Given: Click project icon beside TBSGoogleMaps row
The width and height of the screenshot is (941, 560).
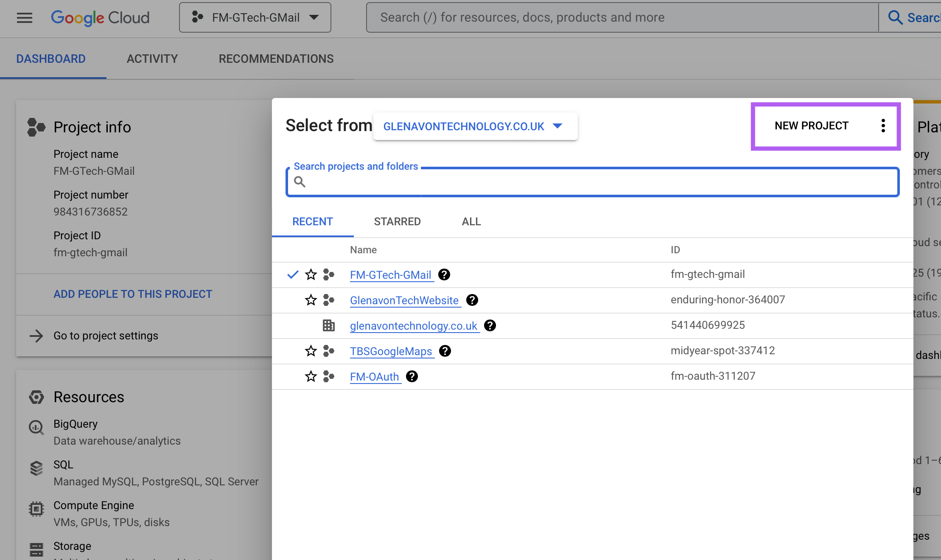Looking at the screenshot, I should click(x=328, y=351).
